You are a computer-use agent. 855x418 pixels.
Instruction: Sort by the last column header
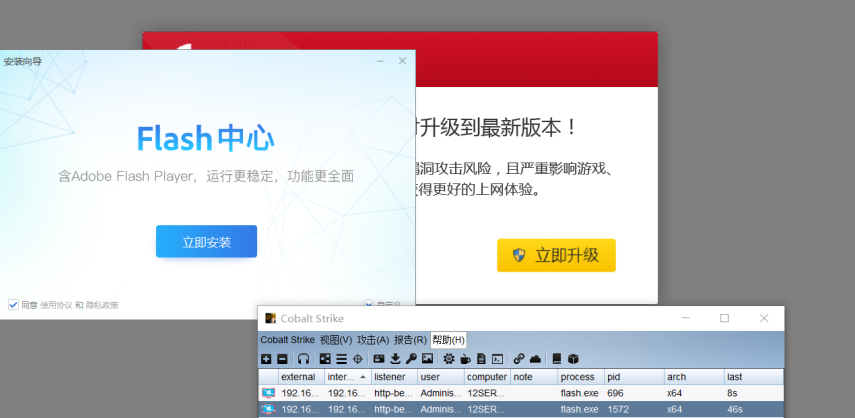(754, 377)
